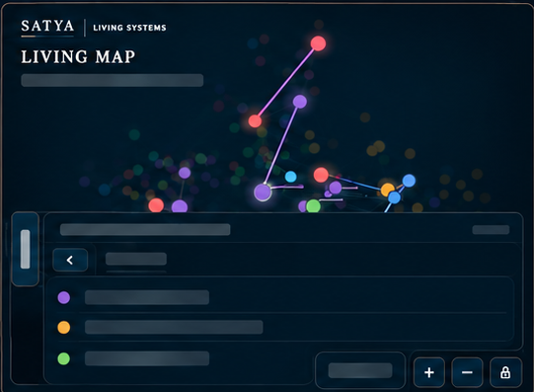534x392 pixels.
Task: Click the blurred field under Living Map title
Action: [113, 80]
